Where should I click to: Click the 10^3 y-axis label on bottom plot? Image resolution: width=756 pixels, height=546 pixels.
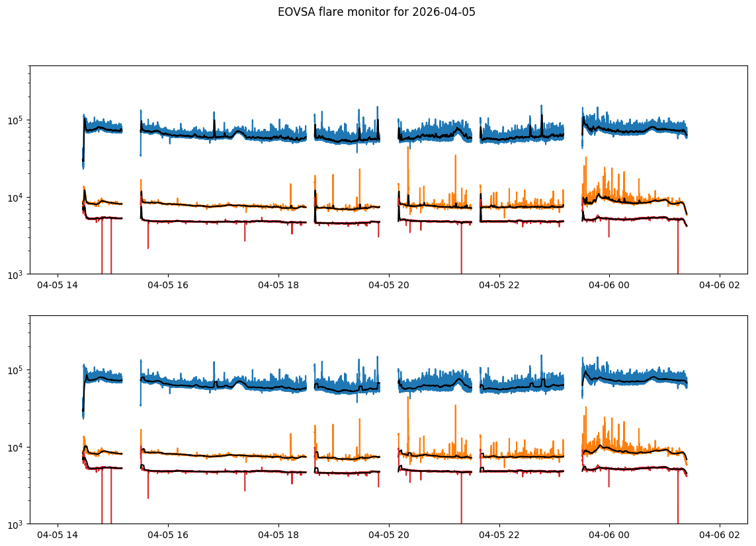click(x=17, y=524)
